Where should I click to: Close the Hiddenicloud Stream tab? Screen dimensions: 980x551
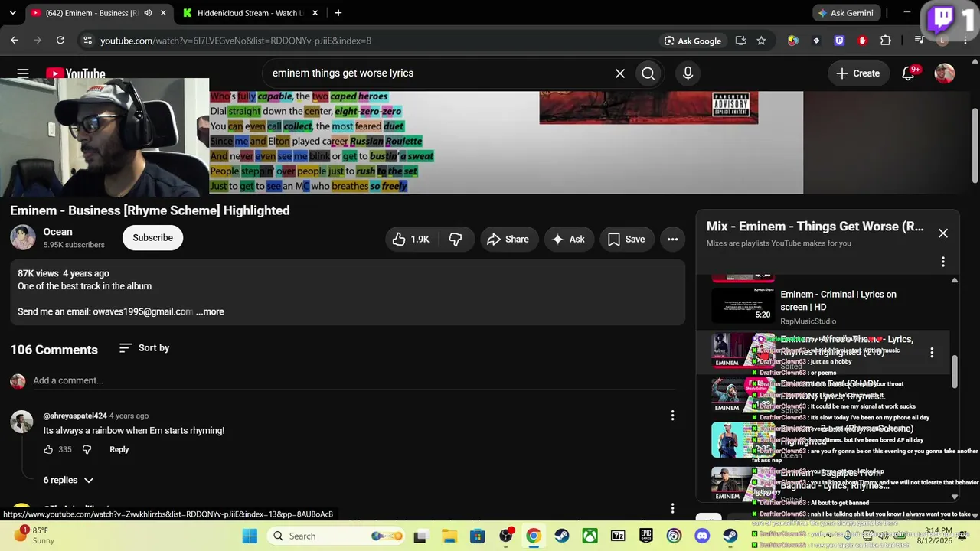click(315, 13)
